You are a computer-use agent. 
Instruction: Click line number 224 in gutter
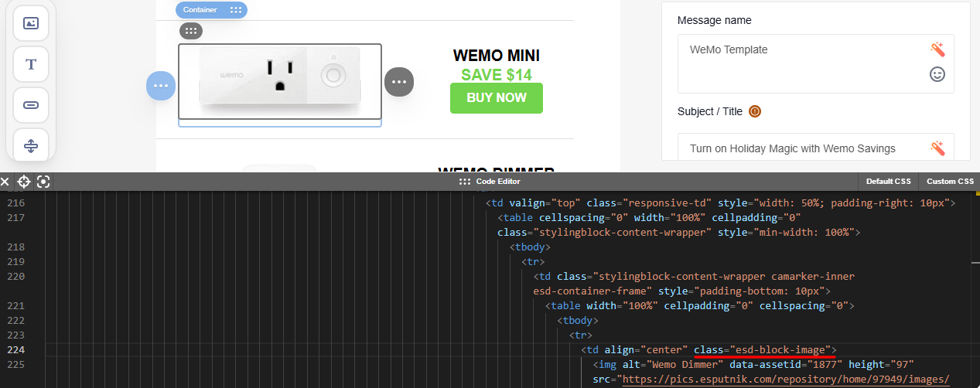(16, 350)
